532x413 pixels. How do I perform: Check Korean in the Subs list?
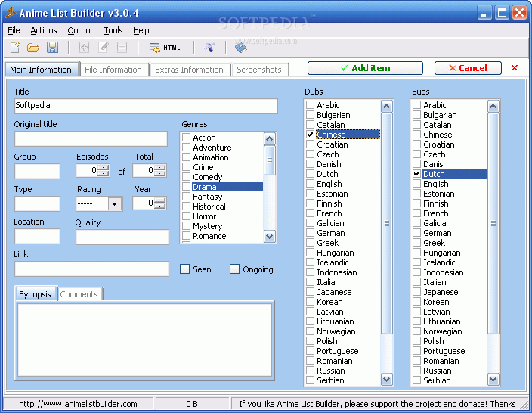(x=416, y=302)
